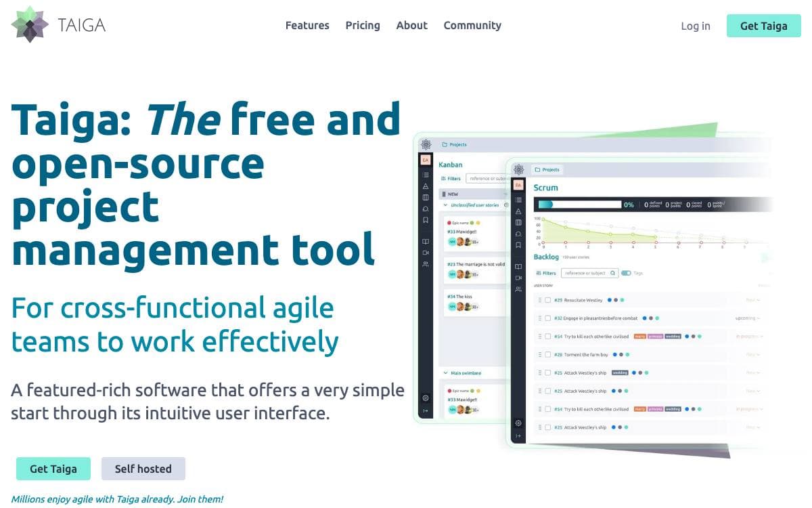Click the Log in link

(696, 26)
